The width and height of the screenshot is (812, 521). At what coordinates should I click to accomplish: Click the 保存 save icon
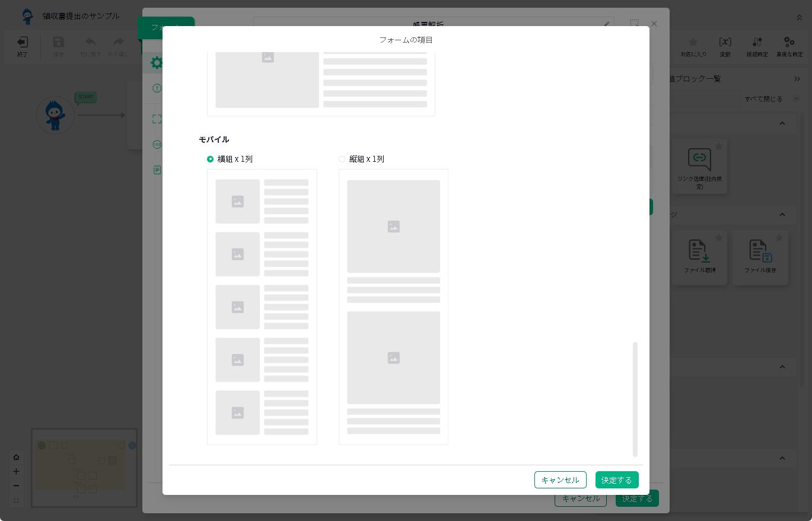coord(58,42)
